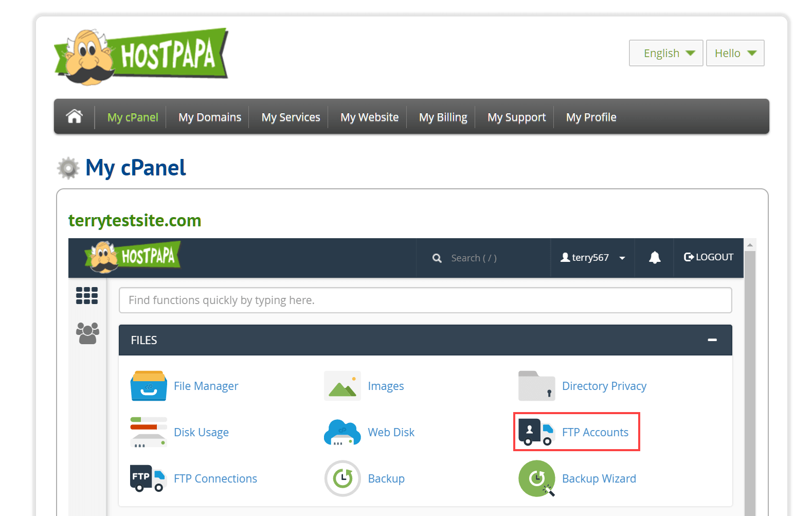Select the My cPanel menu item
The width and height of the screenshot is (812, 516).
click(x=133, y=117)
